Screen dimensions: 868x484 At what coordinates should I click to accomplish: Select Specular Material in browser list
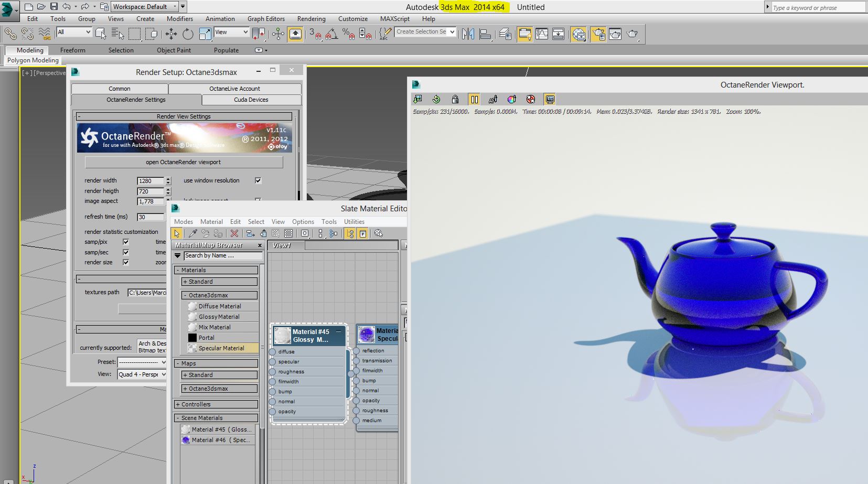(x=223, y=348)
